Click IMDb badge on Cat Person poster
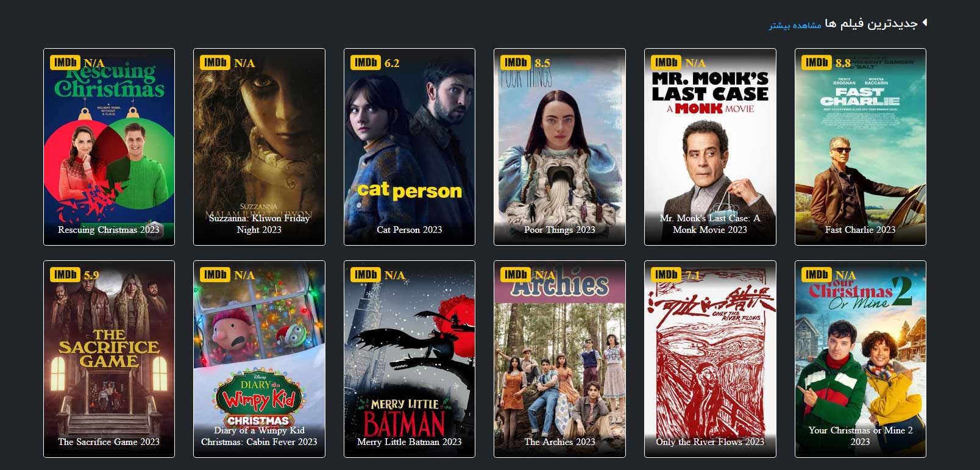The height and width of the screenshot is (470, 980). point(366,63)
